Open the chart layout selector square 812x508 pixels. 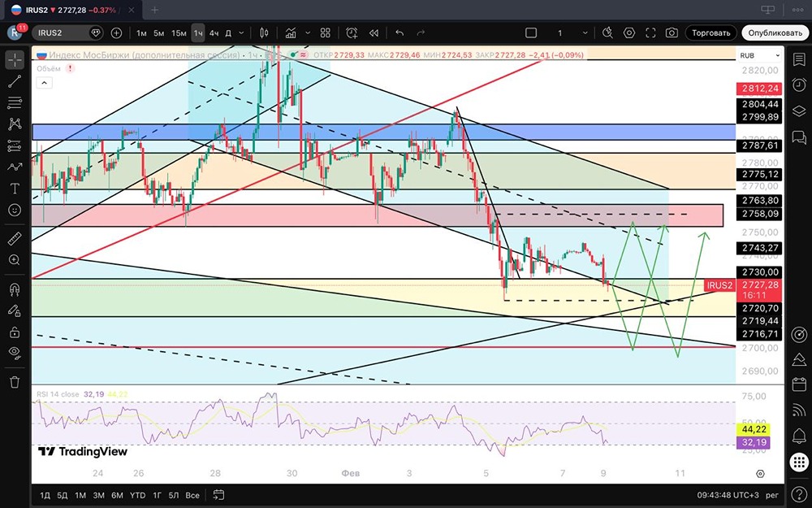pos(531,33)
